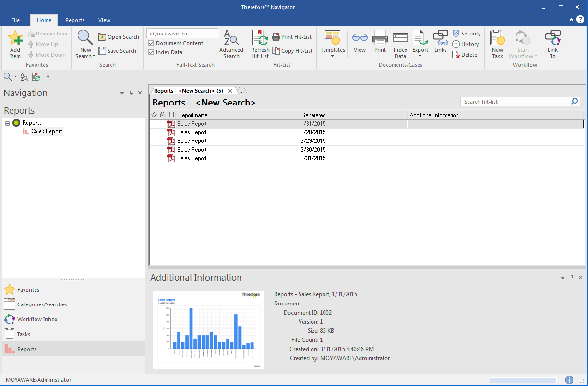The image size is (588, 386).
Task: Collapse the Reports tree node
Action: [x=8, y=123]
